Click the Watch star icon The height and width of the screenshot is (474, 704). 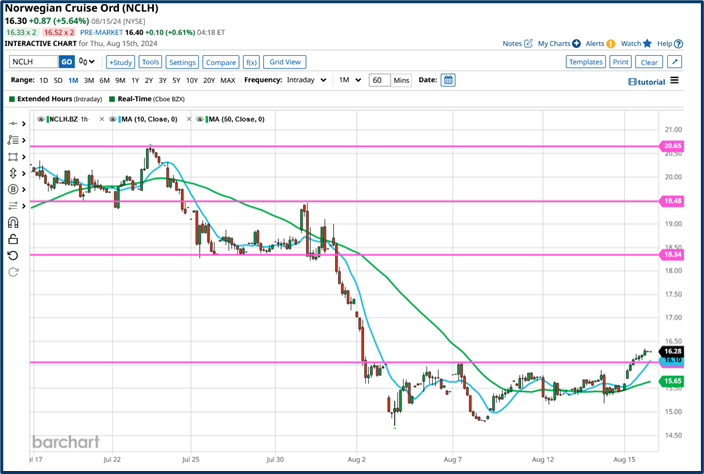click(647, 43)
